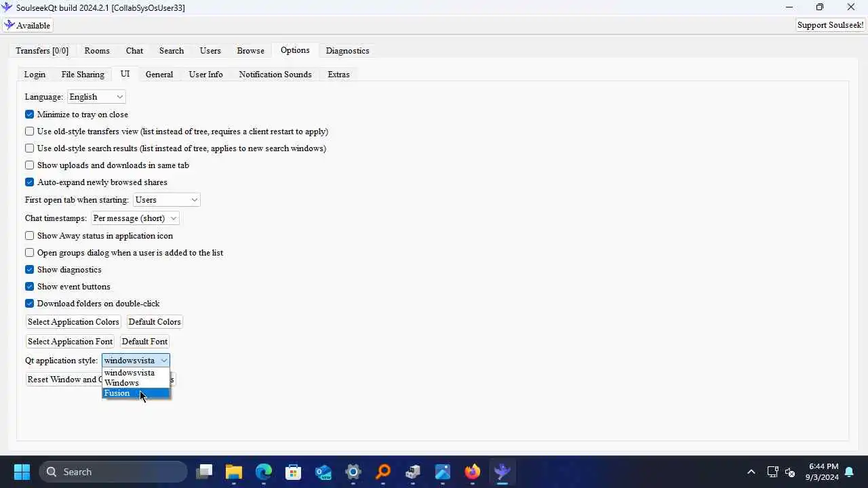
Task: Open First open tab when starting dropdown
Action: pos(167,200)
